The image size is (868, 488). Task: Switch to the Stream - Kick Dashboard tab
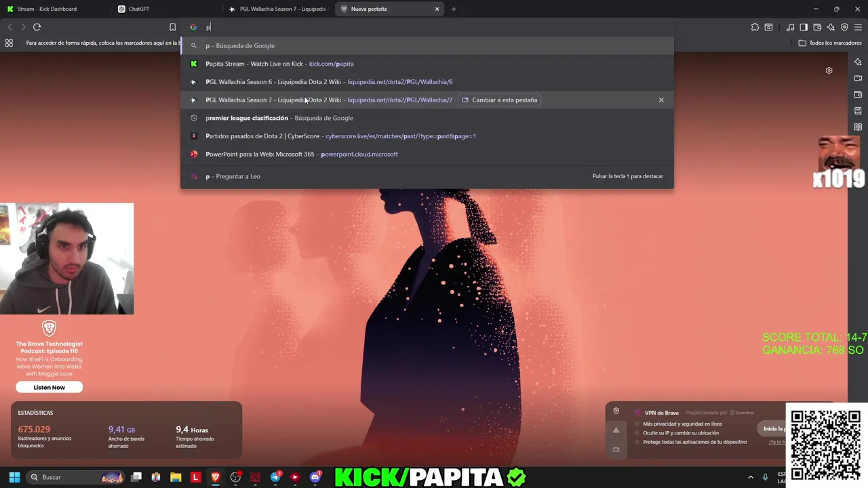coord(56,9)
